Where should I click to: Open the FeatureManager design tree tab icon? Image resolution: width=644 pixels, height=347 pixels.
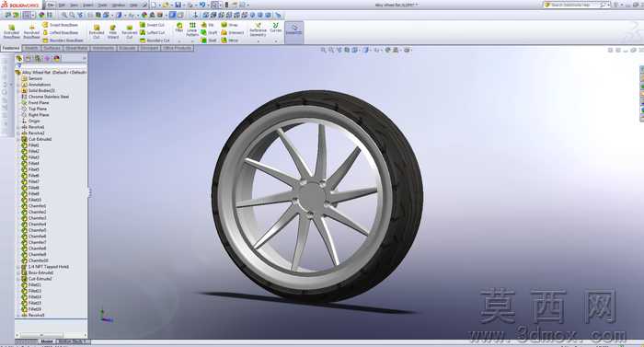point(19,58)
